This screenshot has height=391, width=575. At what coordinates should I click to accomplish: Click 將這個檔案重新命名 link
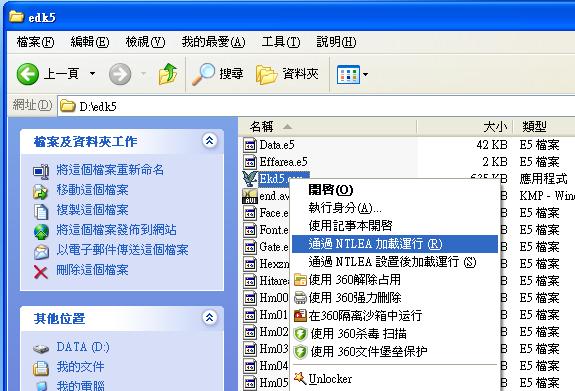pyautogui.click(x=110, y=170)
